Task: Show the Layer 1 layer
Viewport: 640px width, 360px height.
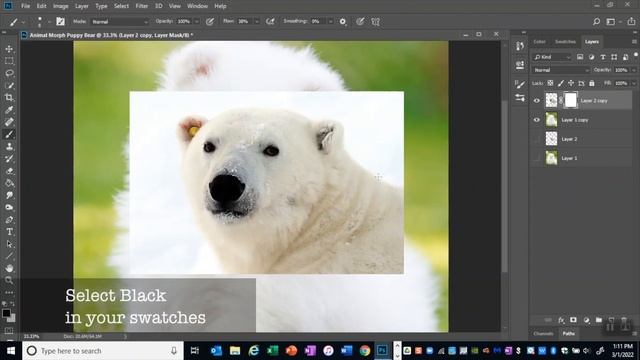Action: click(537, 158)
